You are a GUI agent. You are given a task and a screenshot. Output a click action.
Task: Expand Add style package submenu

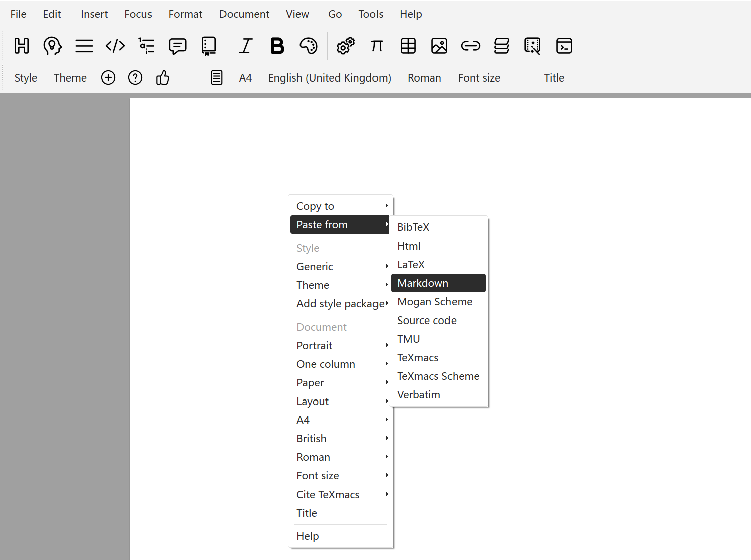pyautogui.click(x=341, y=303)
